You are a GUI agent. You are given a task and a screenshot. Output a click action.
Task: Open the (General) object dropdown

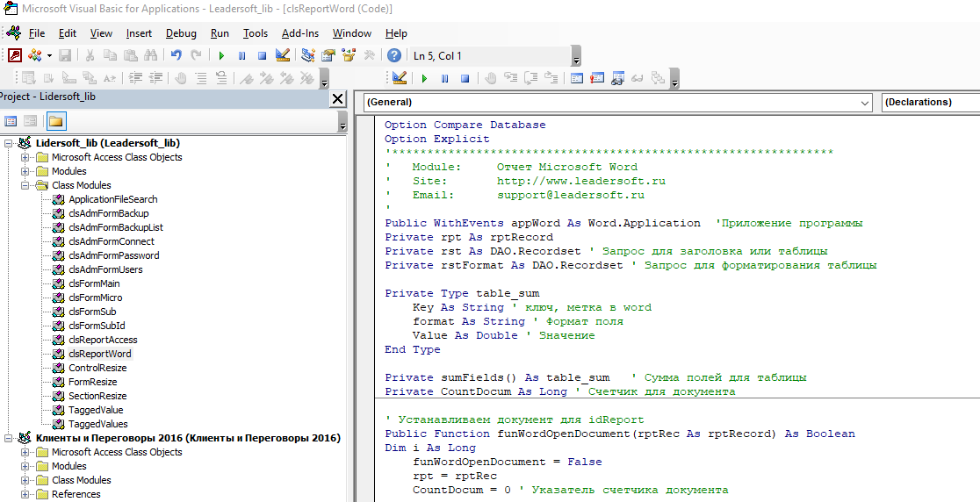click(x=865, y=103)
